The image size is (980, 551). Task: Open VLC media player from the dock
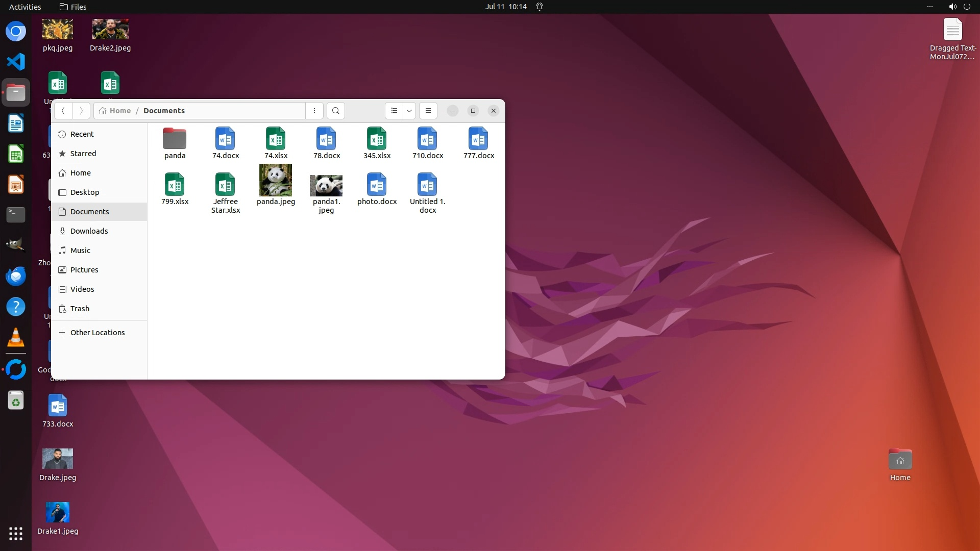pyautogui.click(x=16, y=338)
